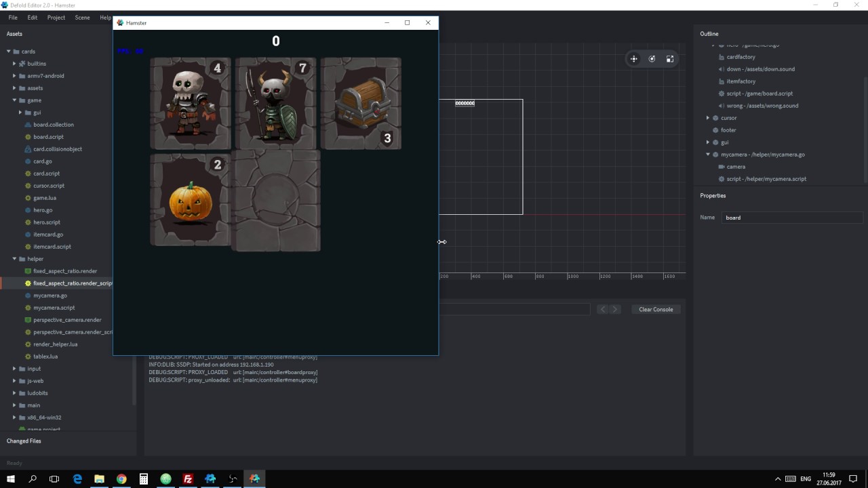Go to previous console search result
Screen dimensions: 868x488
602,310
